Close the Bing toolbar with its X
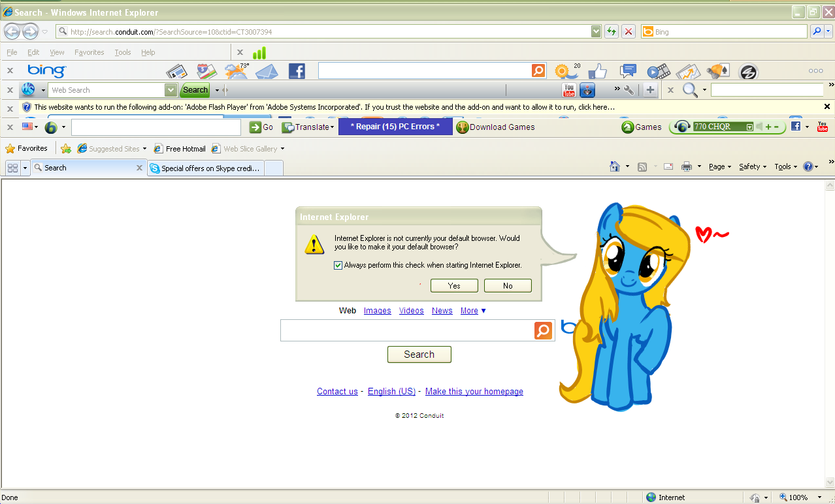835x504 pixels. point(10,71)
